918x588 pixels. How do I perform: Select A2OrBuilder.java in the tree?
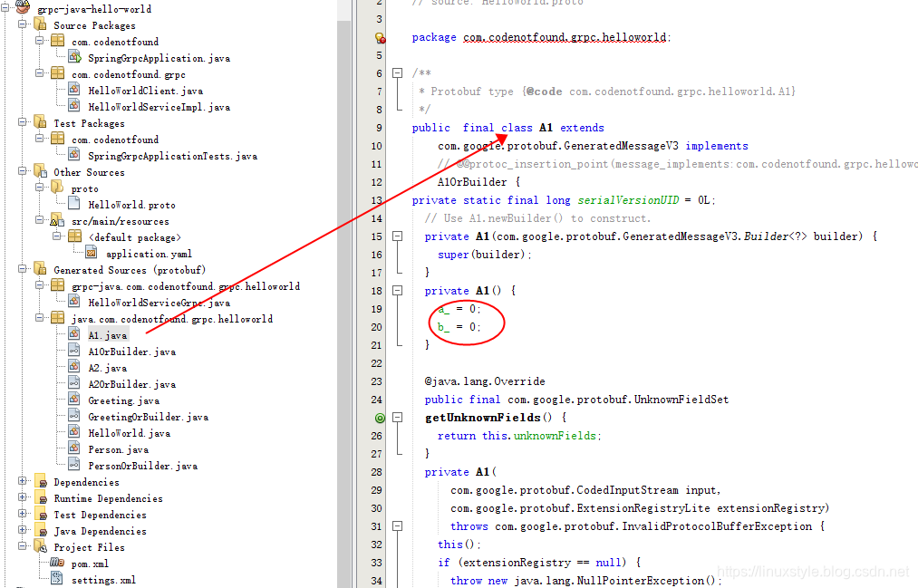(131, 384)
